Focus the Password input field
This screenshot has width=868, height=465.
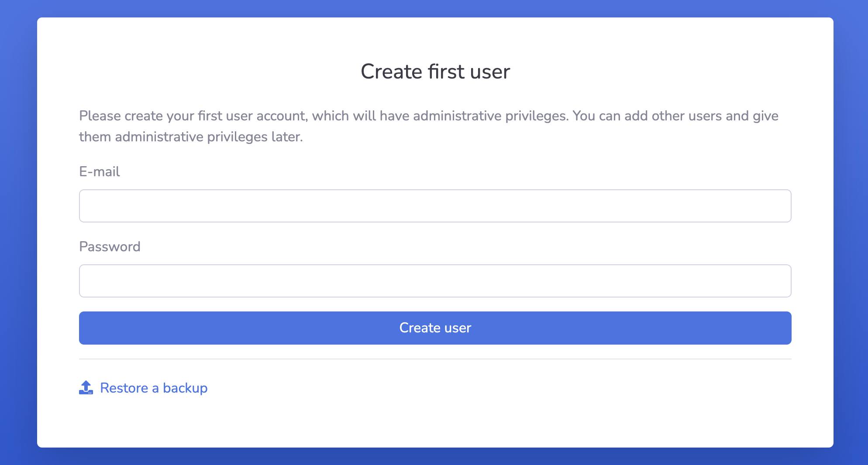(x=434, y=280)
